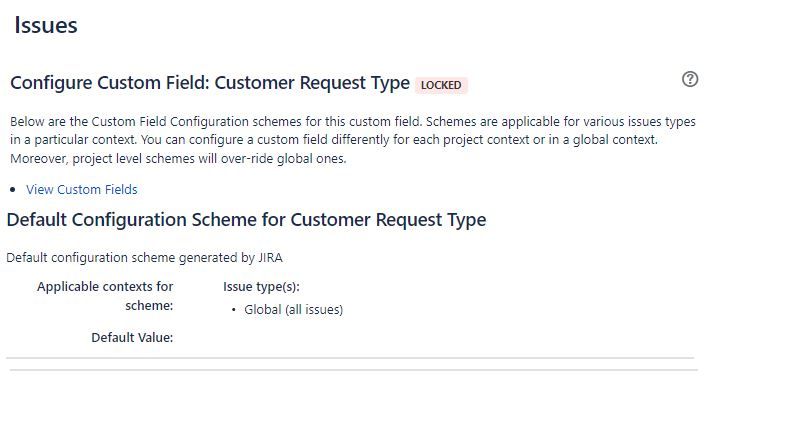Click the upper horizontal divider line

pos(350,358)
